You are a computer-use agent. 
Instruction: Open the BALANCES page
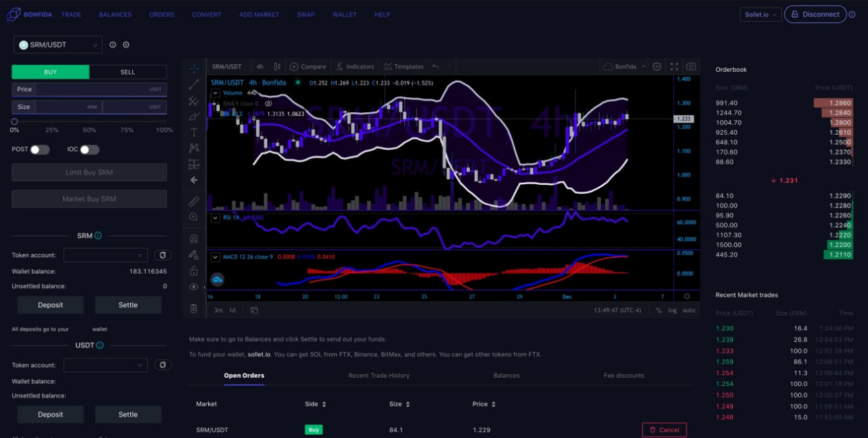115,14
